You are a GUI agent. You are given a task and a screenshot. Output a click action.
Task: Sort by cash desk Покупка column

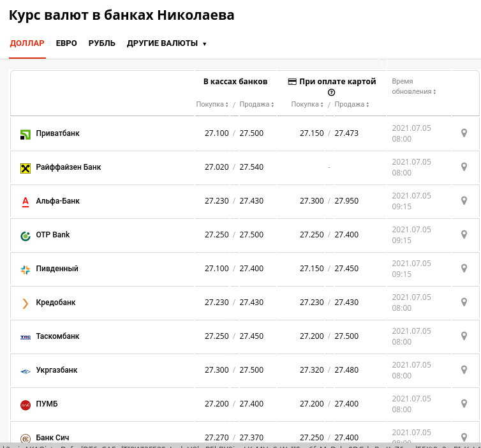(x=212, y=104)
